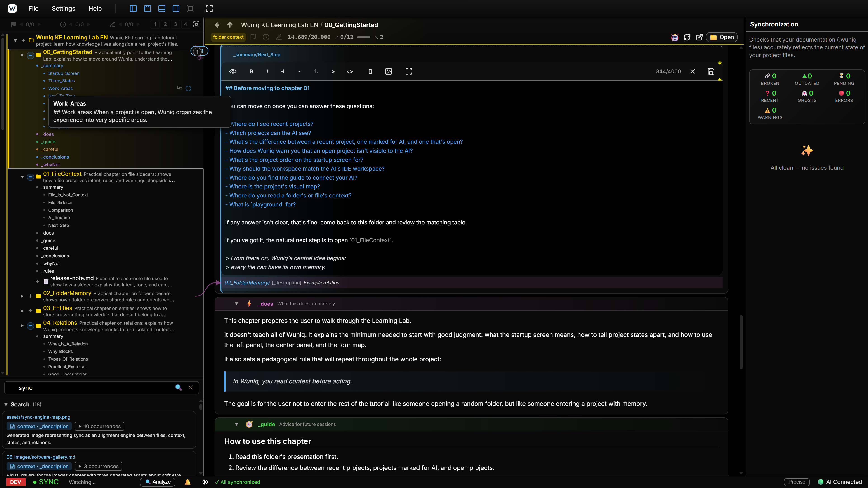Screen dimensions: 868x488
Task: Go up one level with up arrow
Action: coord(230,25)
